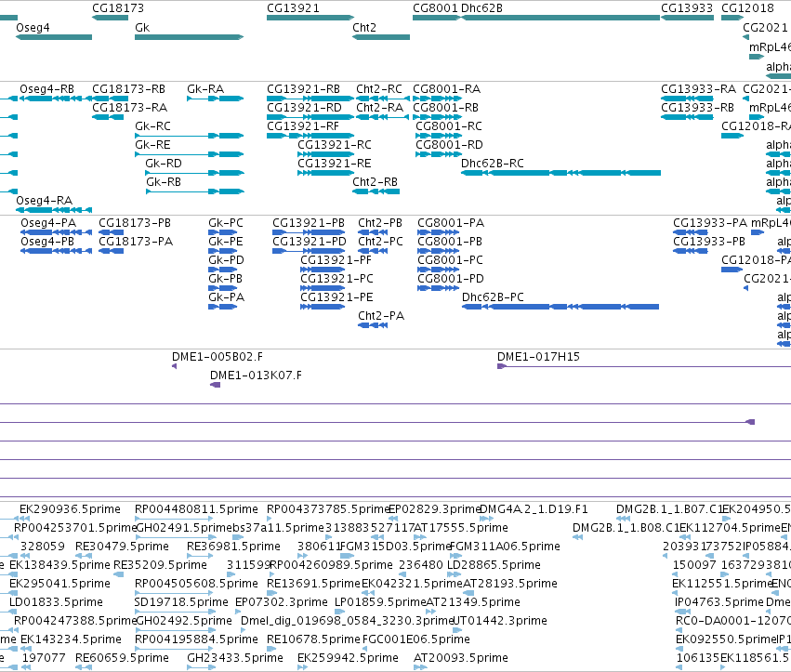Select protein label CG8001-PA
This screenshot has height=672, width=791.
click(x=451, y=223)
